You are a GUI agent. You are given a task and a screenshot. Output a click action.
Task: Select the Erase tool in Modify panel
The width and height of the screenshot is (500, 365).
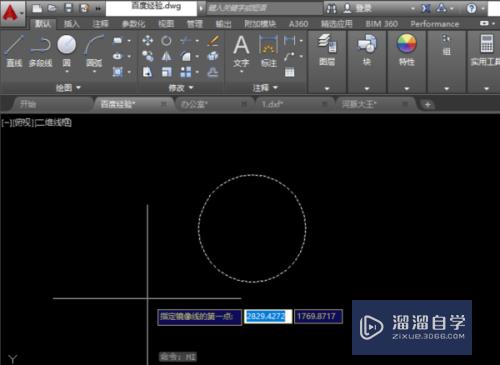pyautogui.click(x=213, y=41)
